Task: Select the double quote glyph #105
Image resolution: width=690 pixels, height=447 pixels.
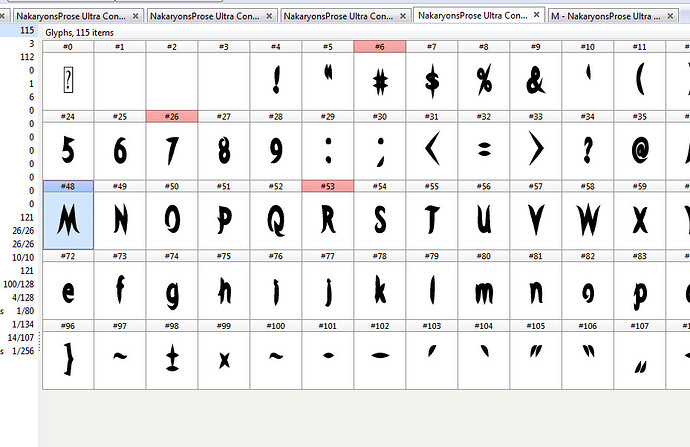Action: click(536, 360)
